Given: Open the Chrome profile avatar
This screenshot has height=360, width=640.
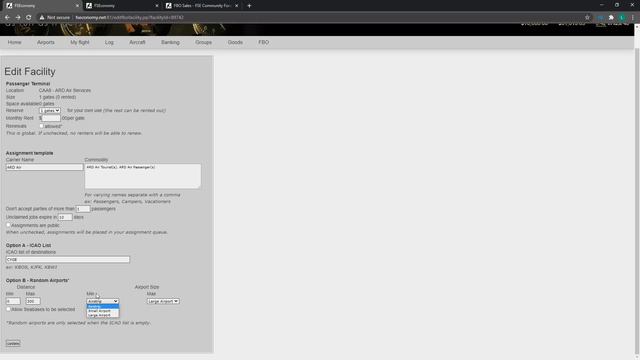Looking at the screenshot, I should click(622, 18).
